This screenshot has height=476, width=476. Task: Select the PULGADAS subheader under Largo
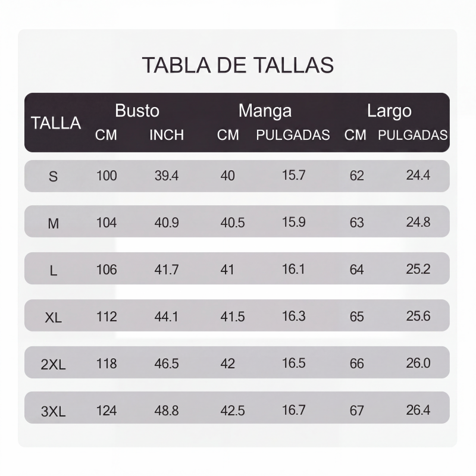pos(412,135)
